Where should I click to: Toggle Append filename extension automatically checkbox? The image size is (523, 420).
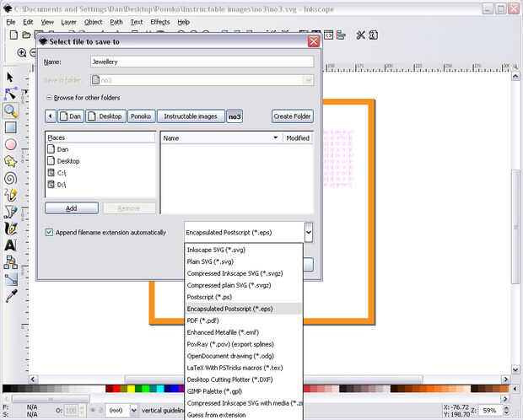(x=49, y=232)
